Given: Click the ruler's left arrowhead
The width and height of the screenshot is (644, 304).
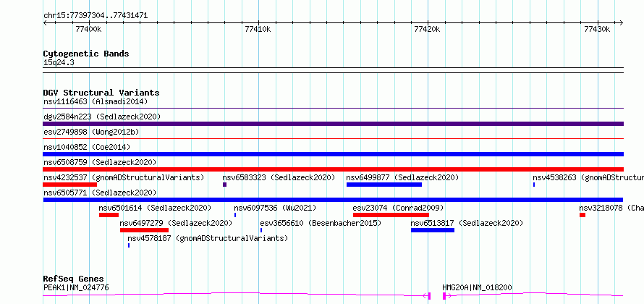Looking at the screenshot, I should [45, 22].
